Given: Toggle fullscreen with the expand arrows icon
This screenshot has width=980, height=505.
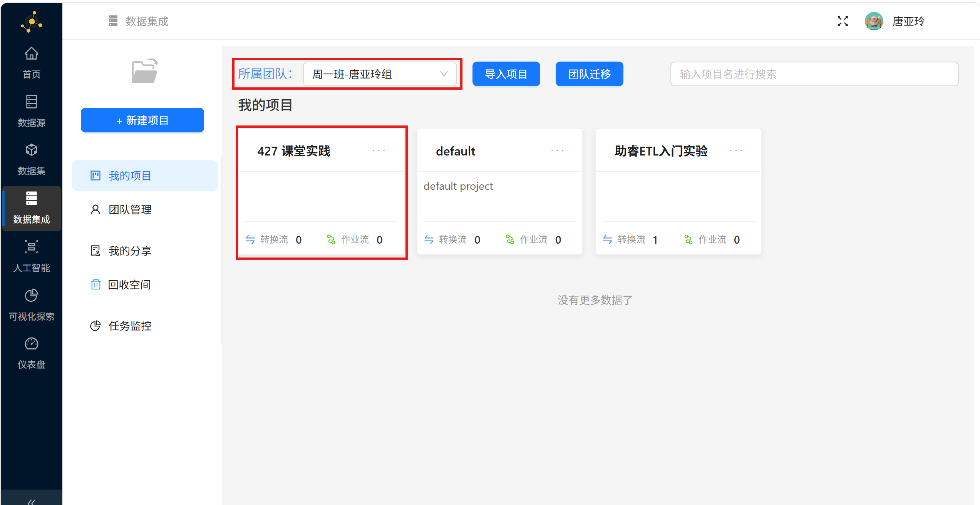Looking at the screenshot, I should coord(843,21).
